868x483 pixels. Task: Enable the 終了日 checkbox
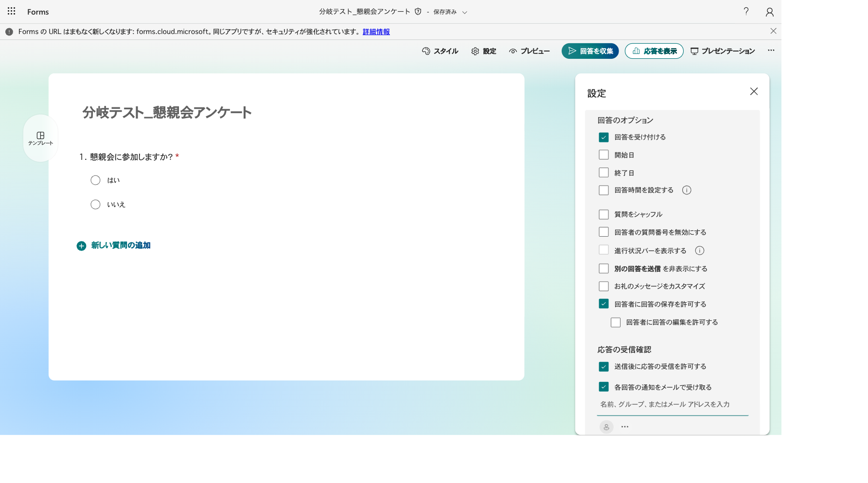pos(603,172)
